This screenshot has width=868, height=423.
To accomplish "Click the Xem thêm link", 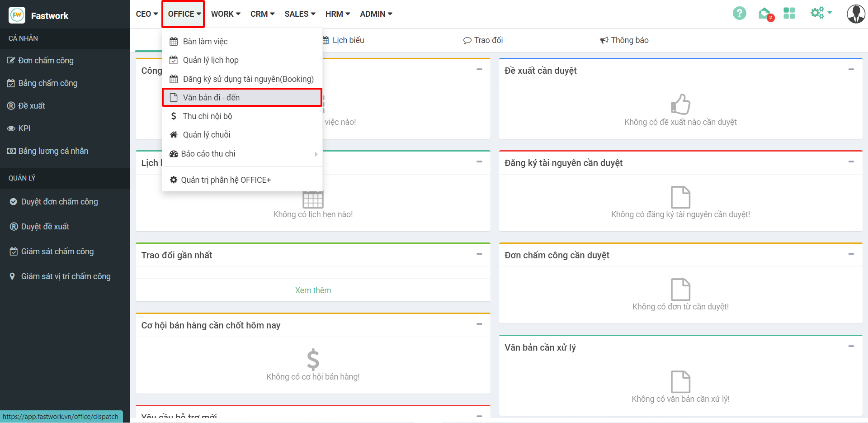I will click(x=313, y=290).
